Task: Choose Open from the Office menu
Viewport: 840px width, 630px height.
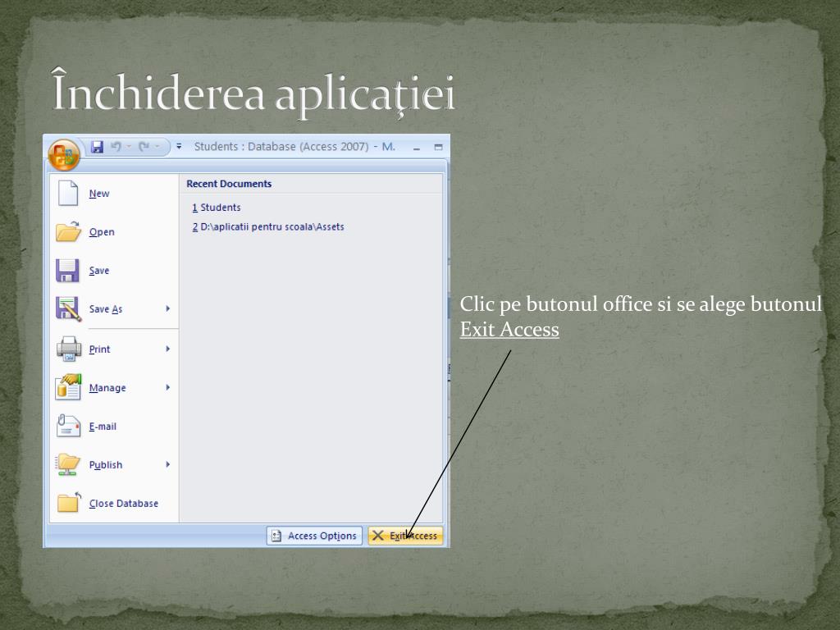Action: tap(102, 232)
